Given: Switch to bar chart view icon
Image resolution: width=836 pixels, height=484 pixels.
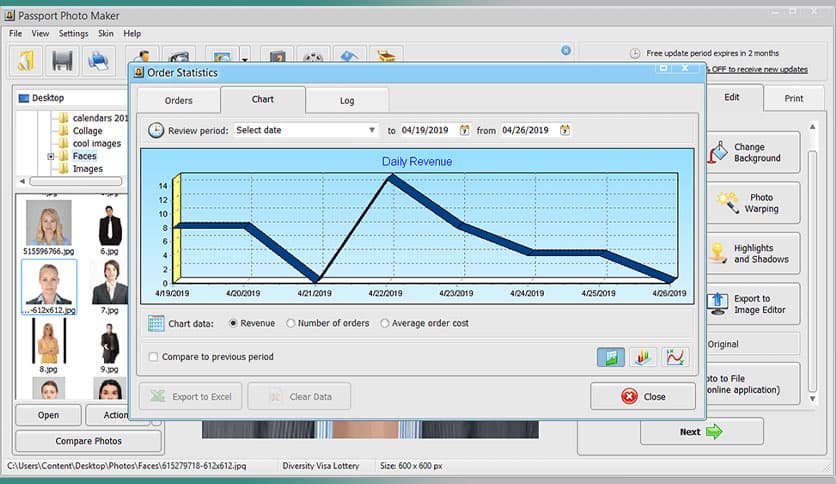Looking at the screenshot, I should point(643,357).
